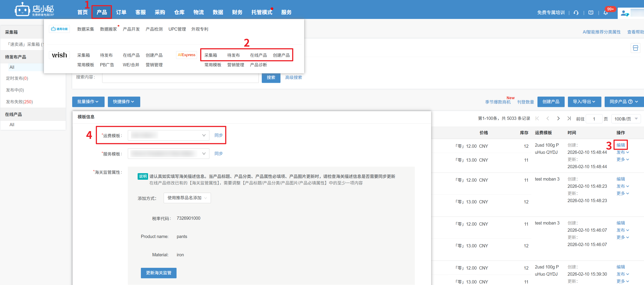Select 在线产品 under AliExpress menu
644x285 pixels.
coord(258,55)
